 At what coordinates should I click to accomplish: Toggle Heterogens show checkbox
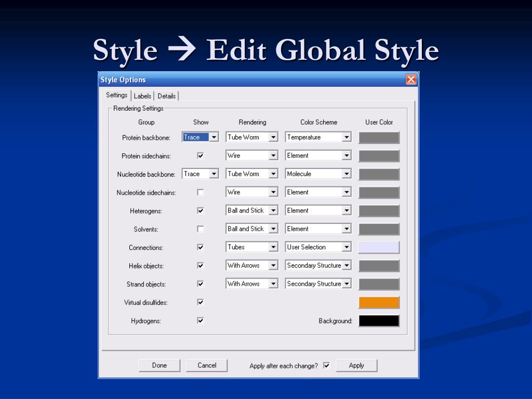click(x=201, y=211)
